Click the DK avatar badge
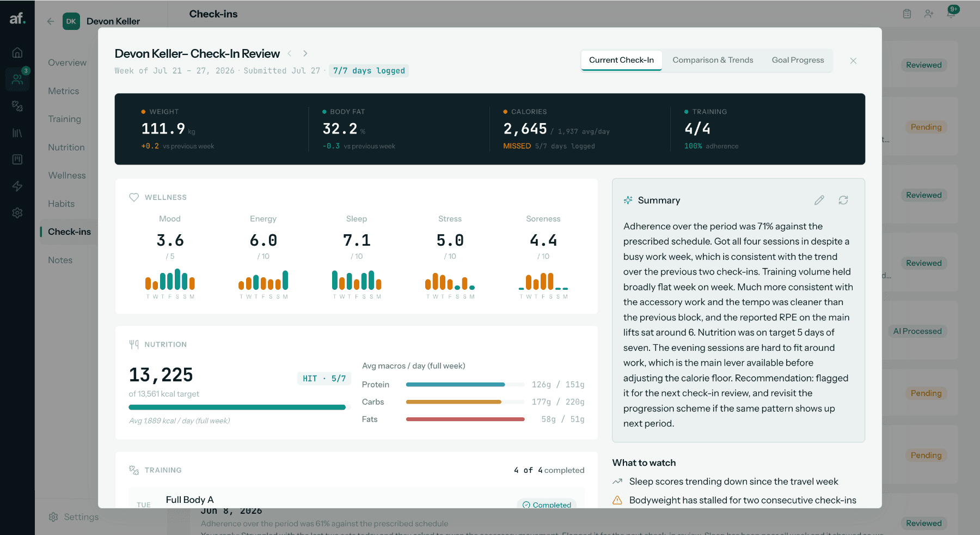Image resolution: width=980 pixels, height=535 pixels. pyautogui.click(x=71, y=21)
